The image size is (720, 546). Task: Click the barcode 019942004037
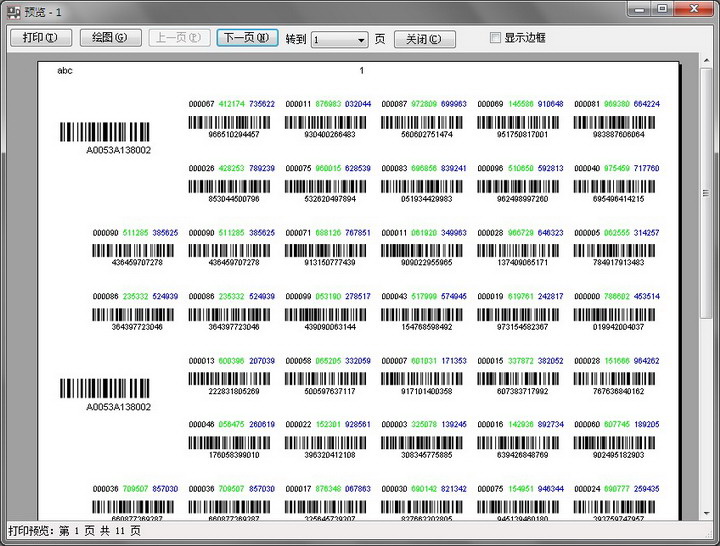click(614, 315)
